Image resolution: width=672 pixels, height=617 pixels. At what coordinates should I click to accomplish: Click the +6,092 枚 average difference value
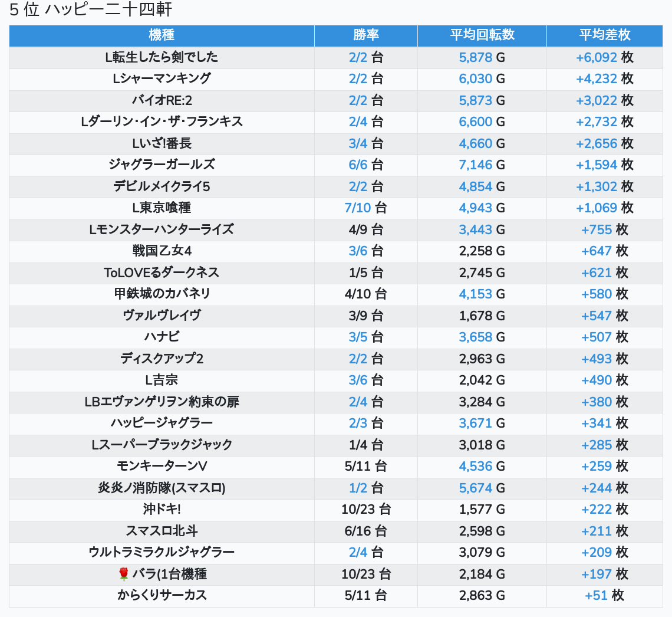click(605, 57)
